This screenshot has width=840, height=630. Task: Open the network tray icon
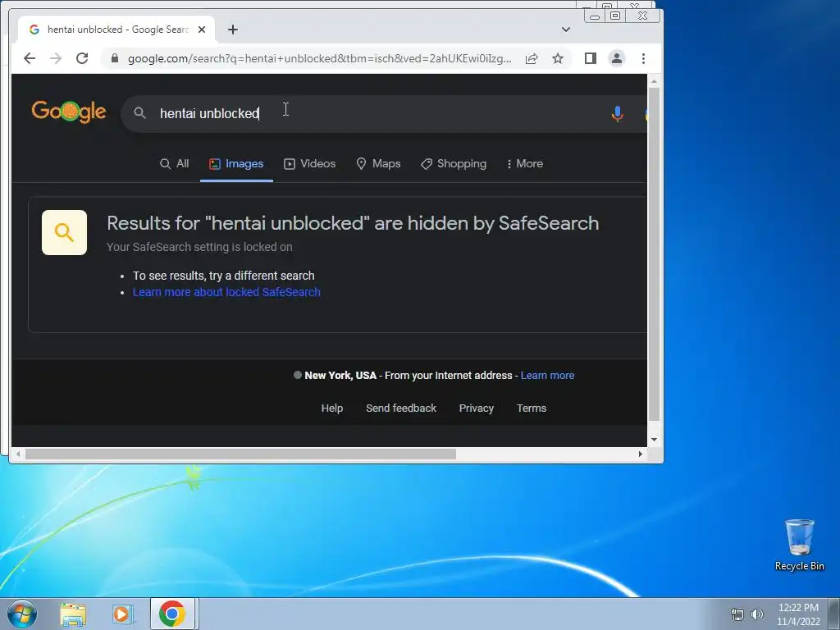coord(737,614)
